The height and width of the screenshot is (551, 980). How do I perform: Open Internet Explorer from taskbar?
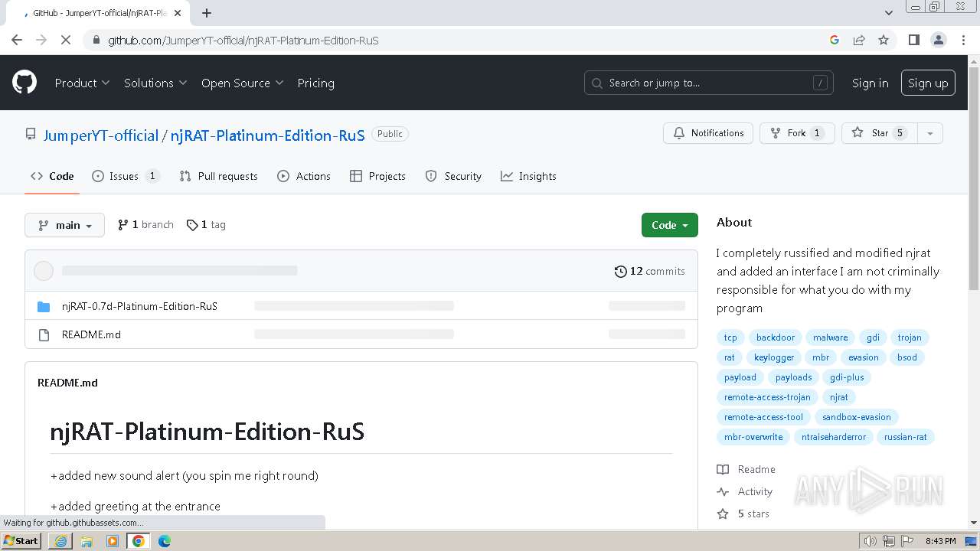coord(60,541)
